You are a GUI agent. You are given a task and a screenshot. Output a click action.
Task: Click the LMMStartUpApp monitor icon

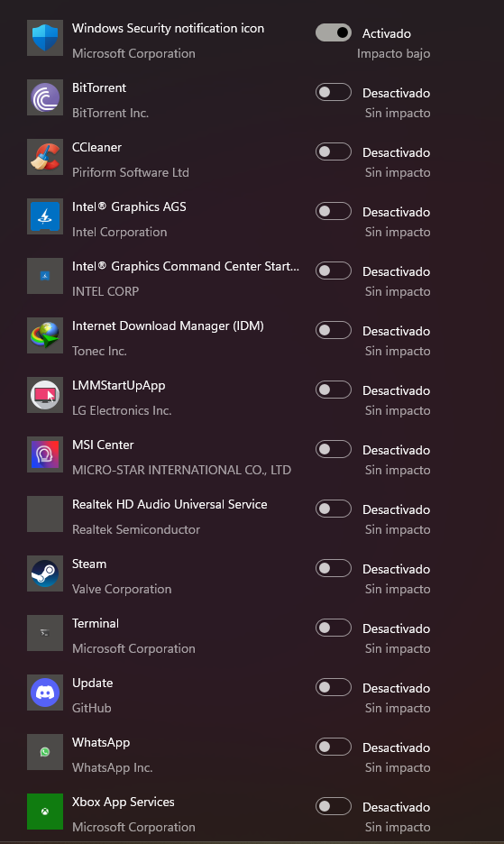tap(45, 395)
